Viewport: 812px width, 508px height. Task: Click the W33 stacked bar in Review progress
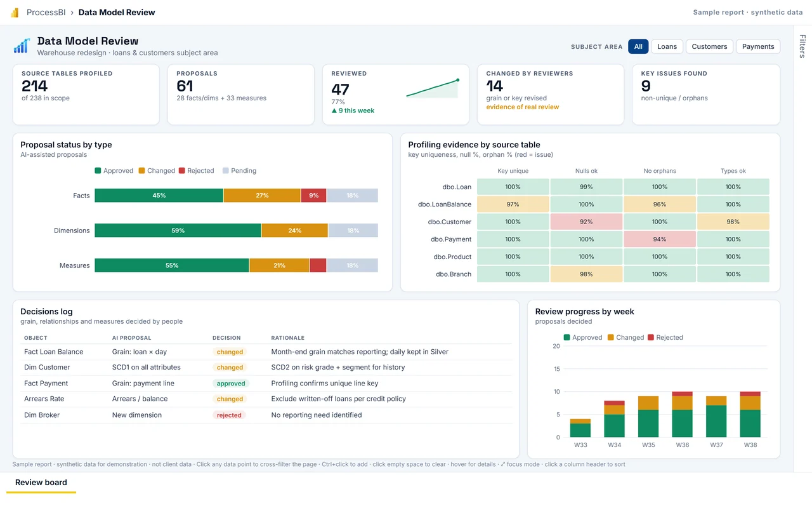click(580, 428)
